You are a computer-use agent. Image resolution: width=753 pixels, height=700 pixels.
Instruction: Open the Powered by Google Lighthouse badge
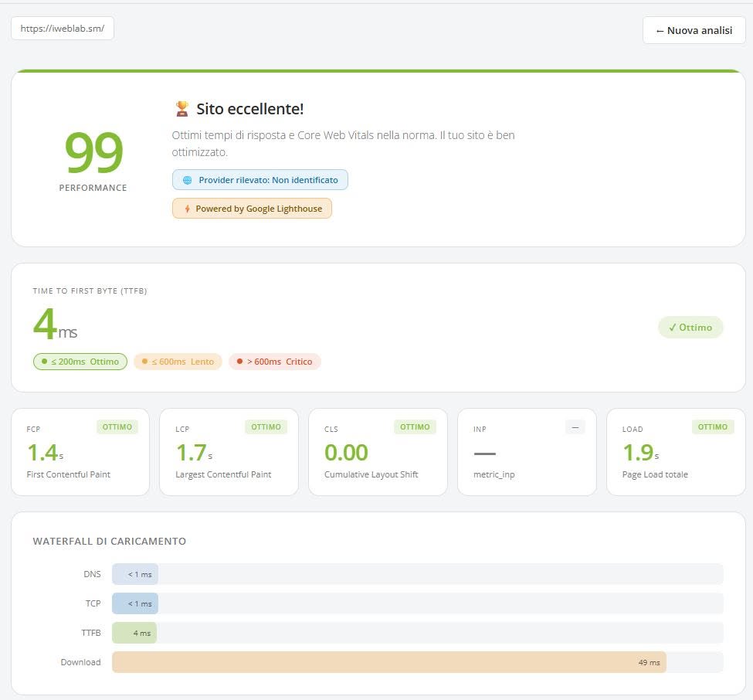tap(252, 209)
